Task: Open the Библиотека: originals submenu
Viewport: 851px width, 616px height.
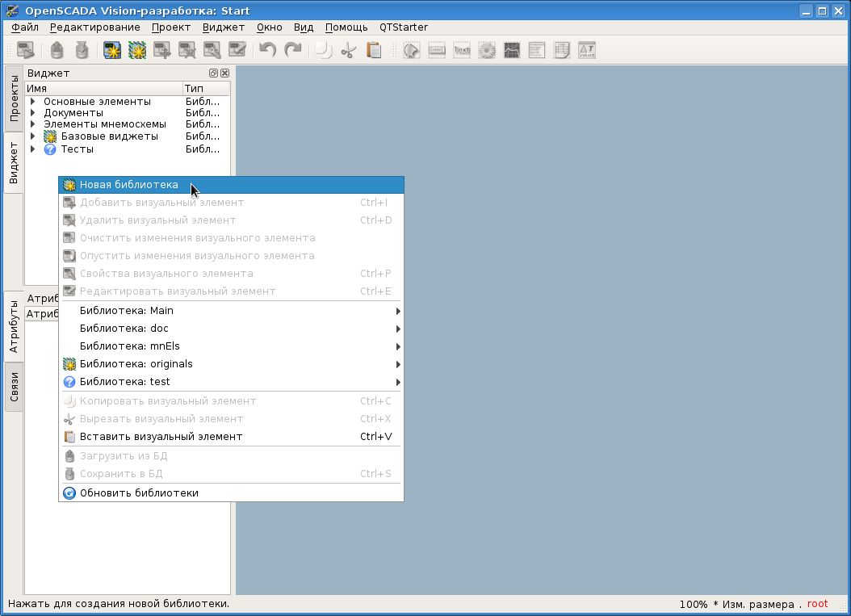Action: point(231,364)
